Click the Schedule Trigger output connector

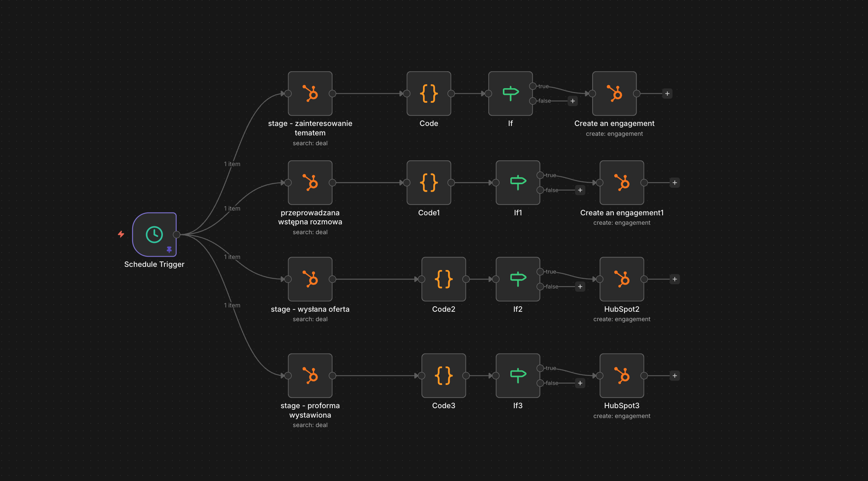pyautogui.click(x=177, y=235)
